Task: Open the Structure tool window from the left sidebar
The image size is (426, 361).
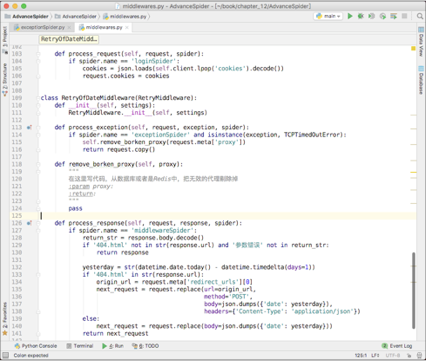Action: (x=5, y=79)
